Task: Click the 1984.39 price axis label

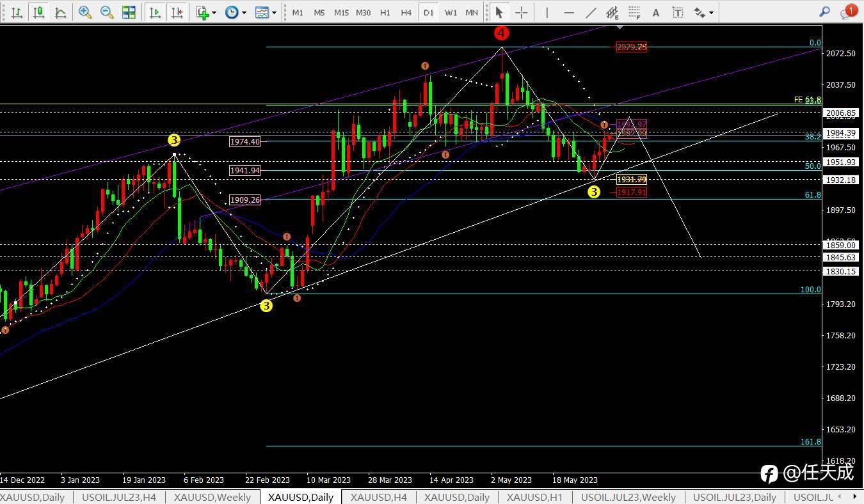Action: tap(841, 133)
